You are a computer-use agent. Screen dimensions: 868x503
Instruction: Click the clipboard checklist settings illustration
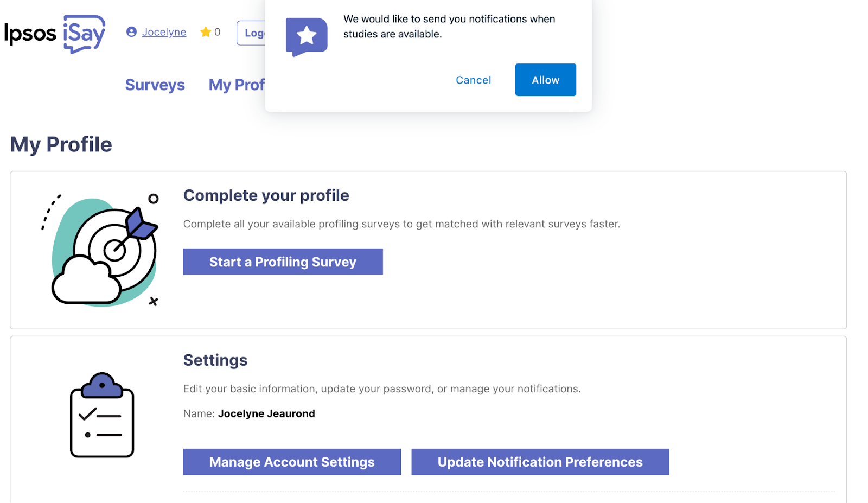[102, 415]
